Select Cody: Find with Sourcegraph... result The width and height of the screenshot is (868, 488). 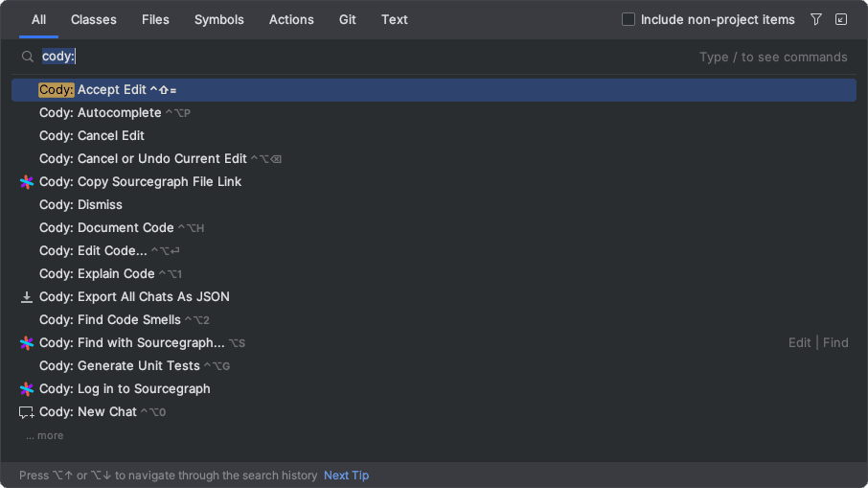(x=434, y=343)
